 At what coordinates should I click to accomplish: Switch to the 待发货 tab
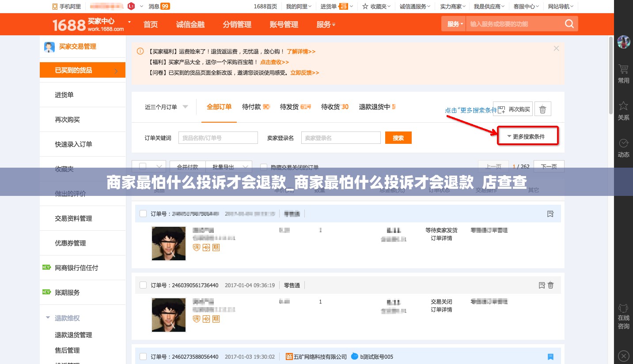point(295,107)
